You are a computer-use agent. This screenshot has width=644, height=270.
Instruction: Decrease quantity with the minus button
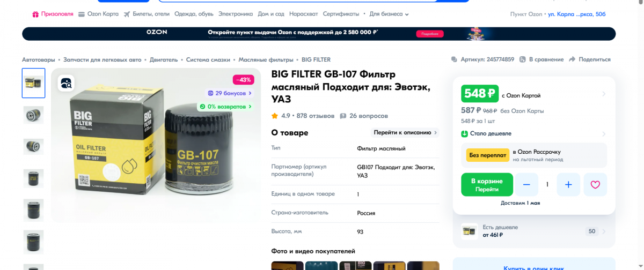(x=526, y=185)
